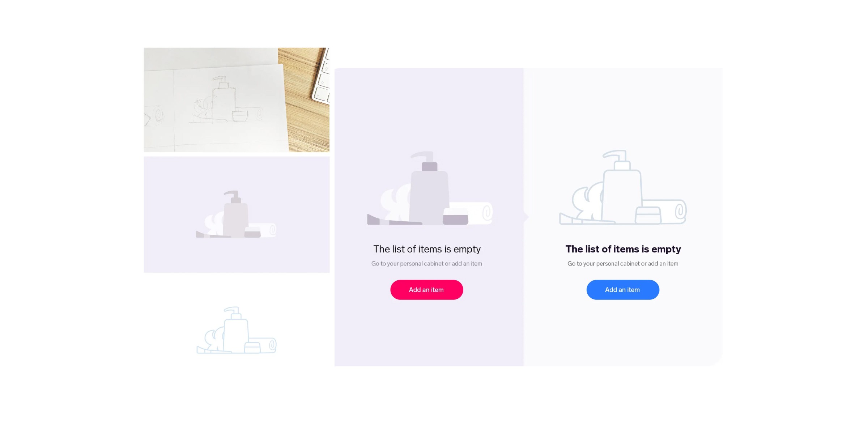
Task: Click the bold 'The list of items is empty' heading
Action: (623, 249)
